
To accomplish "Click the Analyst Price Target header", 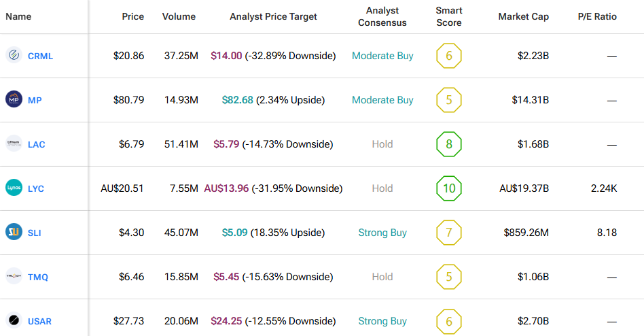I will tap(273, 16).
